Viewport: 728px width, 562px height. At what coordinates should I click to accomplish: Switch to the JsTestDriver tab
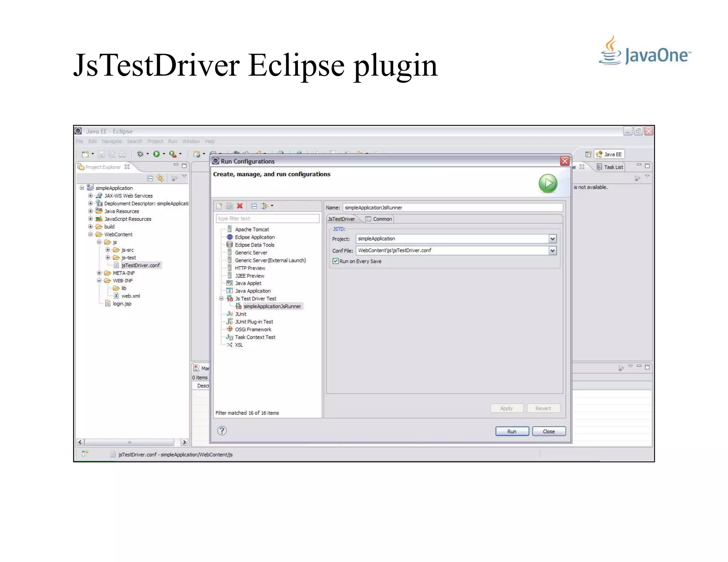pyautogui.click(x=342, y=219)
